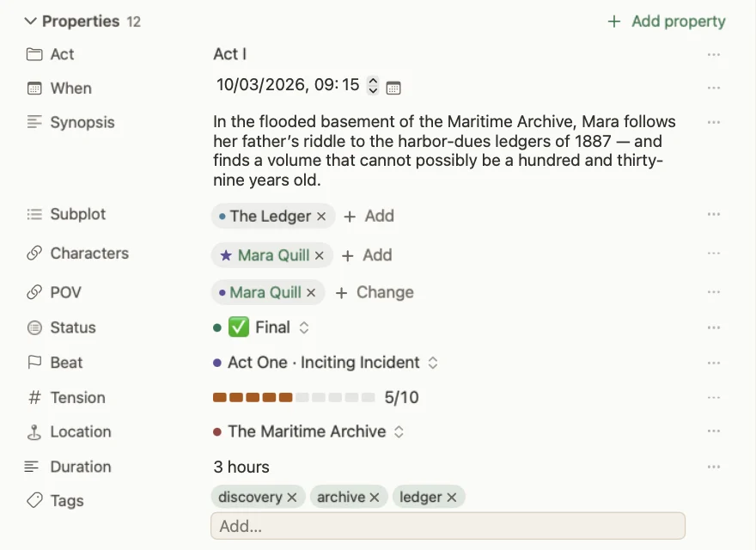Image resolution: width=756 pixels, height=550 pixels.
Task: Click the Tags label icon
Action: pos(34,500)
